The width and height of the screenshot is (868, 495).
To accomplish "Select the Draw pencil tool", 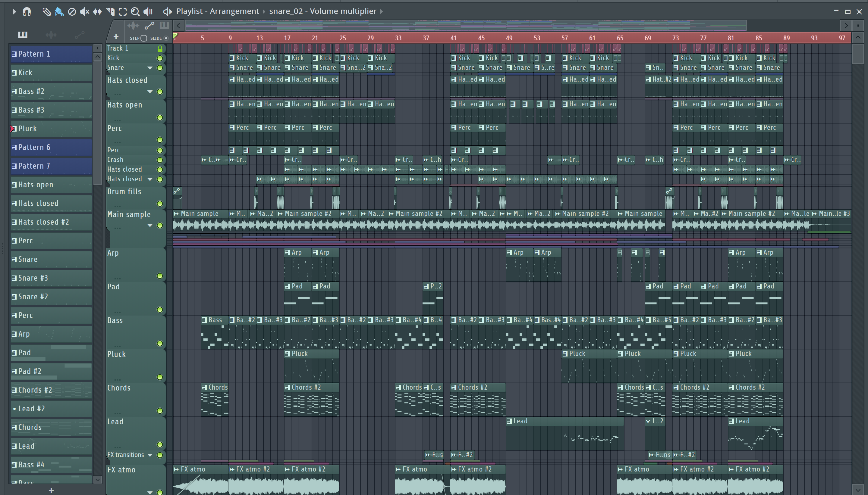I will [x=46, y=11].
